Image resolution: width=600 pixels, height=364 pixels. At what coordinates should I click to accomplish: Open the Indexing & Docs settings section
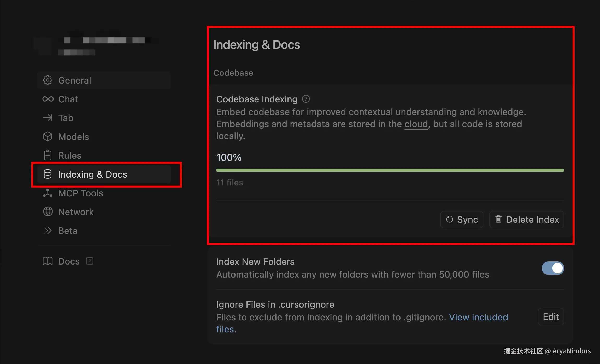pyautogui.click(x=92, y=174)
